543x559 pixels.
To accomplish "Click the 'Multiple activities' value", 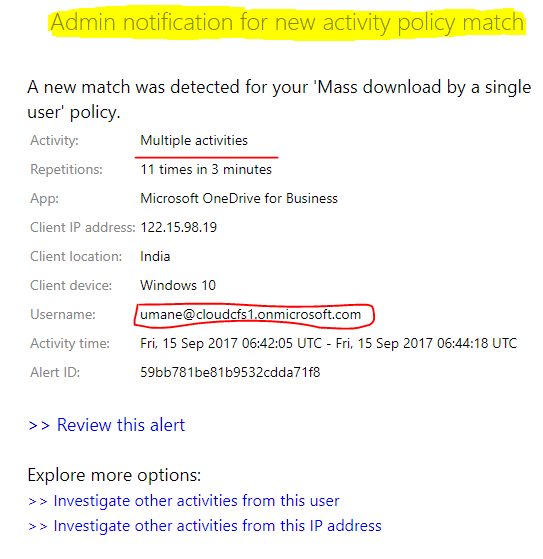I will [x=194, y=140].
